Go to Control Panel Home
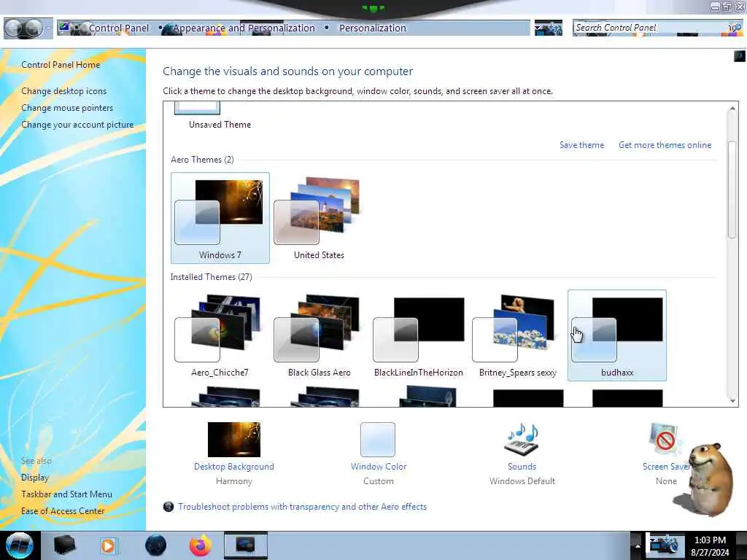 tap(61, 65)
